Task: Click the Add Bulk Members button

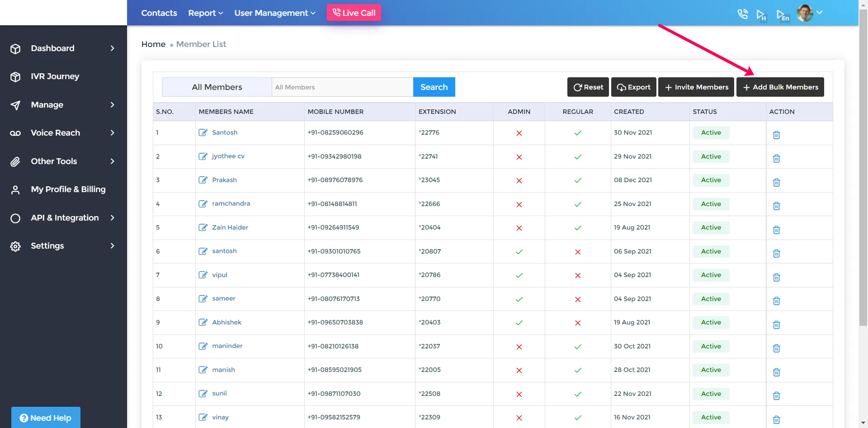Action: click(780, 87)
